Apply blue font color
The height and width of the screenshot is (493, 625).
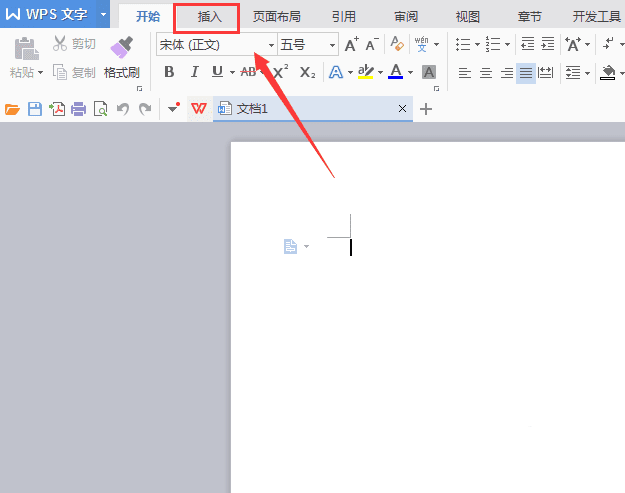(x=395, y=72)
